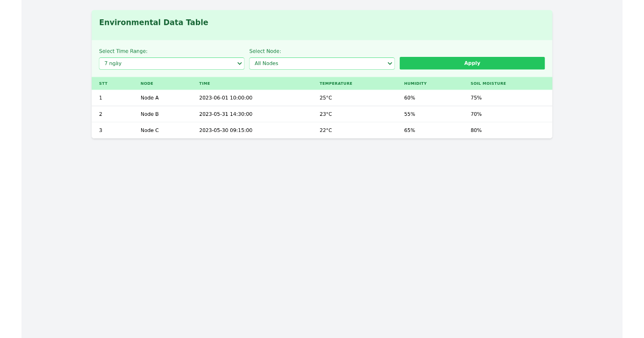Click the Environmental Data Table title
Viewport: 644px width, 338px height.
tap(153, 22)
